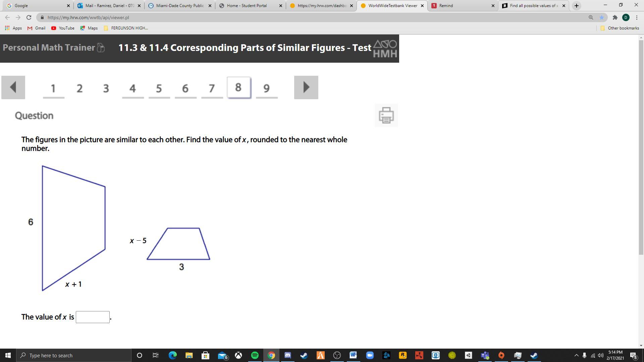Viewport: 644px width, 362px height.
Task: Click the zoom magnifier icon in address bar
Action: tap(591, 17)
